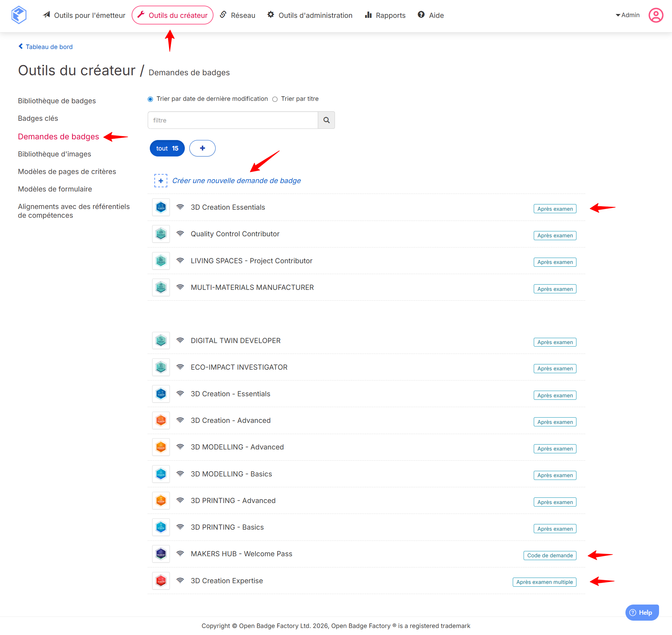
Task: Click Créer une nouvelle demande de badge
Action: (236, 181)
